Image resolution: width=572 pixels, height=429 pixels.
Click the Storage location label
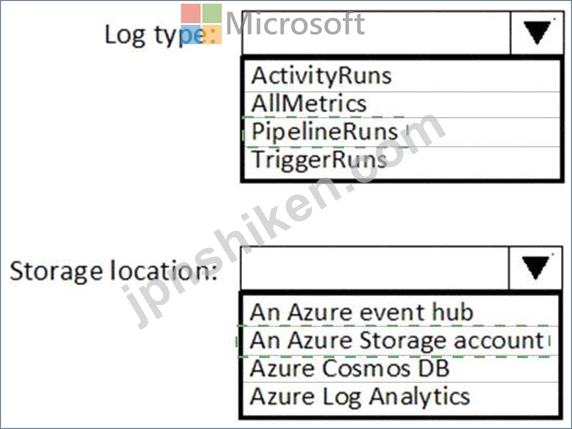pos(113,271)
